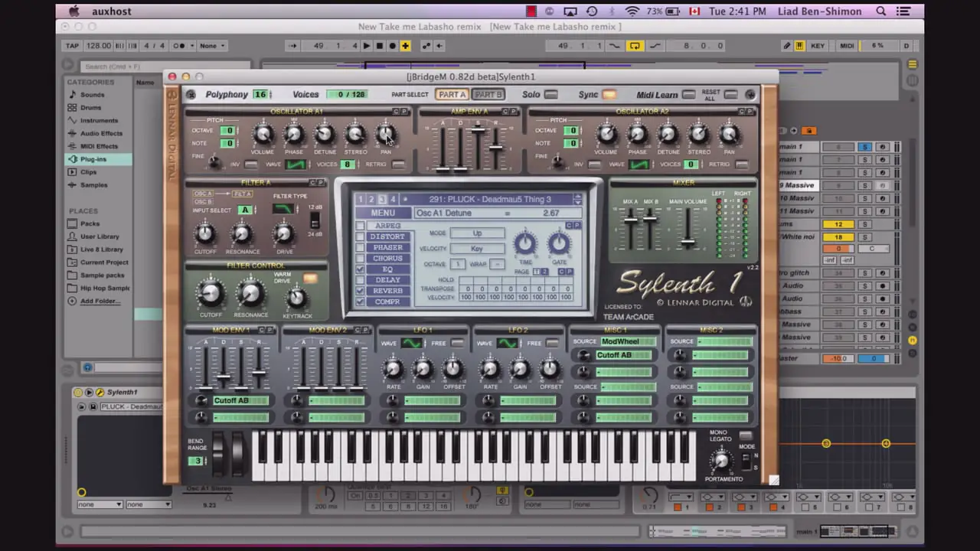Toggle the Mono Legato switch
The height and width of the screenshot is (551, 980).
click(745, 436)
